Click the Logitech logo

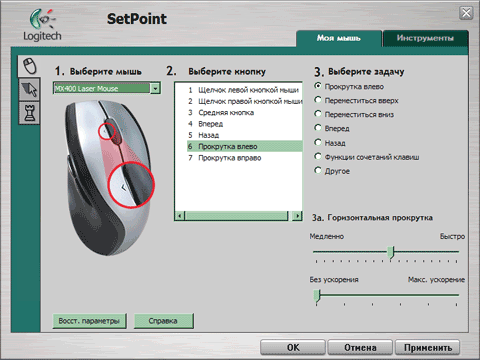(x=42, y=25)
